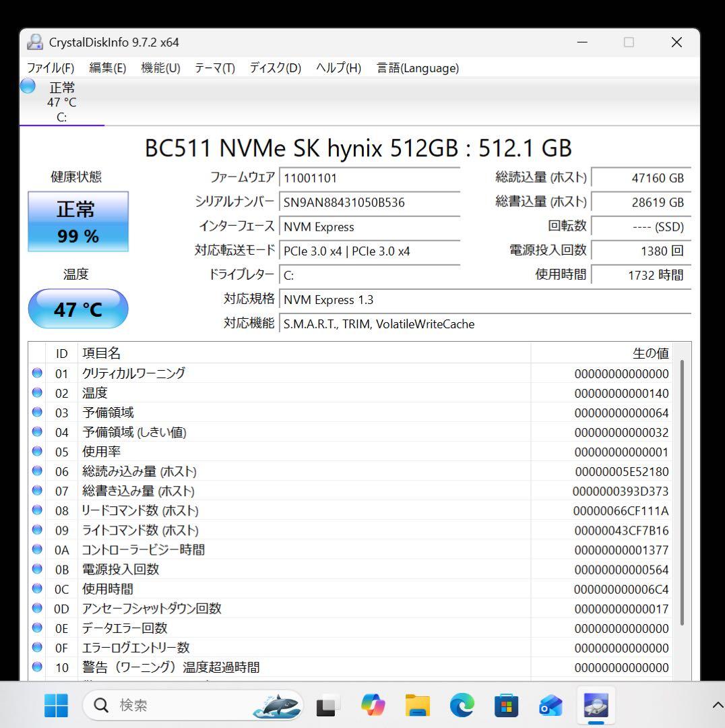Open the 機能(U) menu
This screenshot has height=728, width=725.
pyautogui.click(x=160, y=68)
